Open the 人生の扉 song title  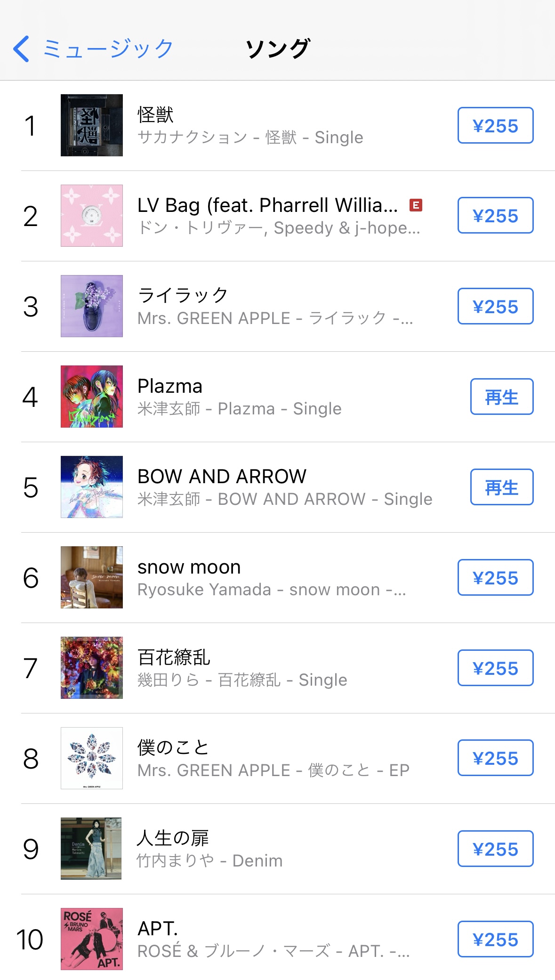point(173,838)
